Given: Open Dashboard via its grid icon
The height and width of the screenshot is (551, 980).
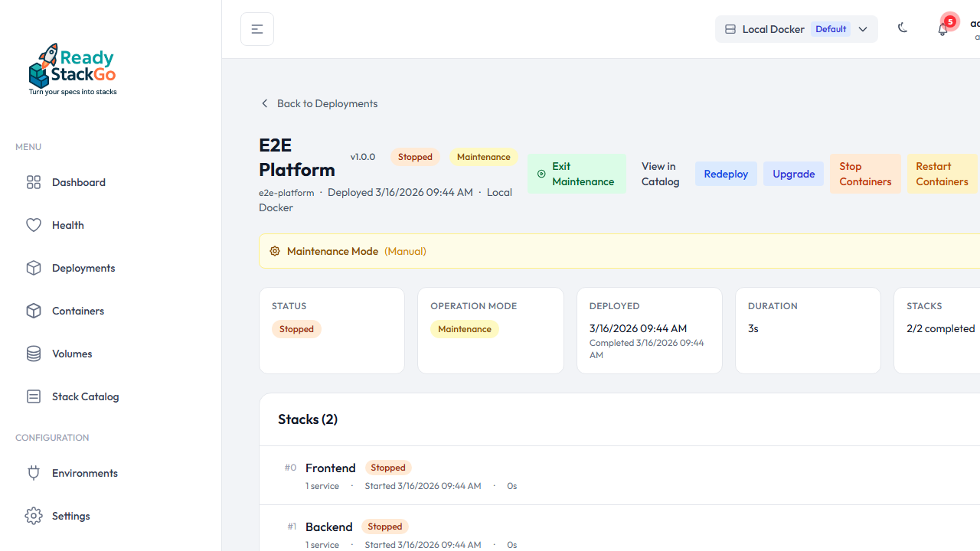Looking at the screenshot, I should point(34,182).
